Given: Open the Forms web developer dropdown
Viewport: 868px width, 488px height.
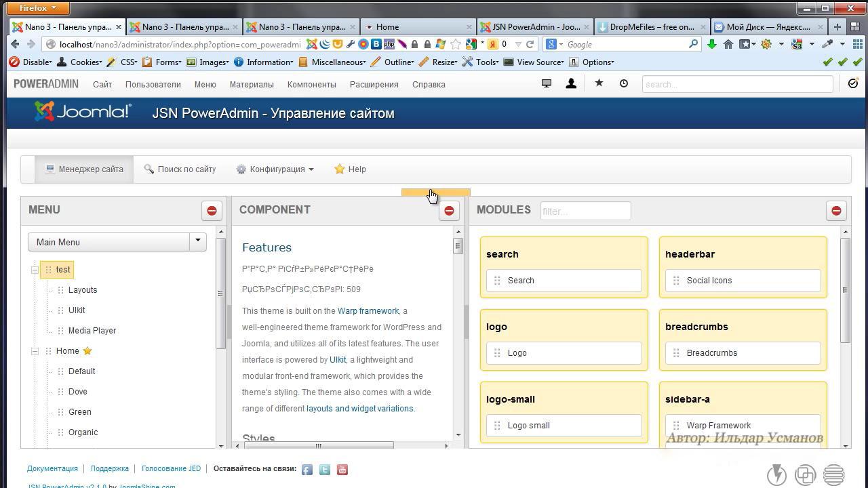Looking at the screenshot, I should click(162, 62).
